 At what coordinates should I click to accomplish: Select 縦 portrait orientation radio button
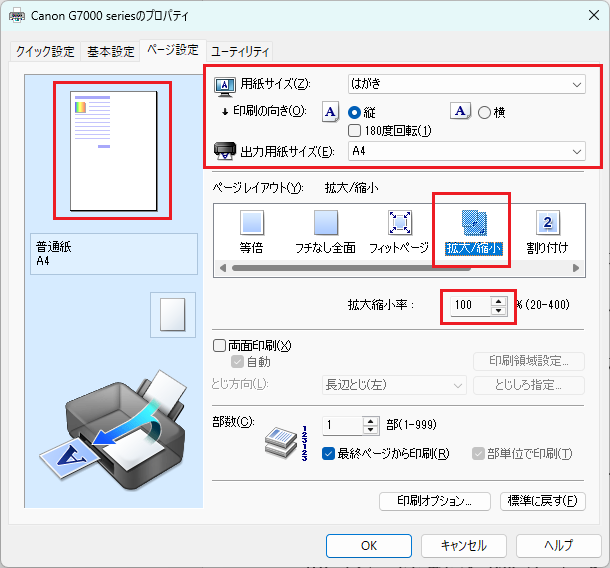pyautogui.click(x=354, y=113)
